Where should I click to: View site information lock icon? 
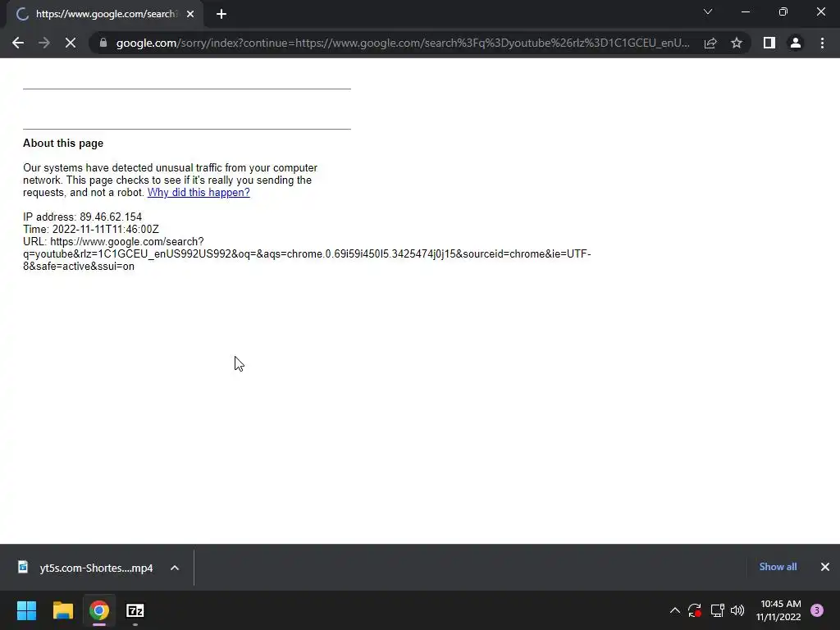[103, 43]
